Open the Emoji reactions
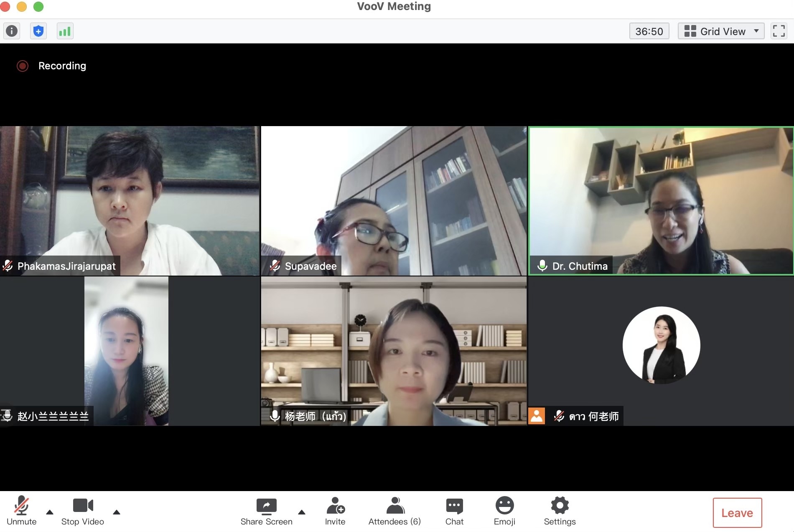This screenshot has width=794, height=532. click(x=504, y=511)
